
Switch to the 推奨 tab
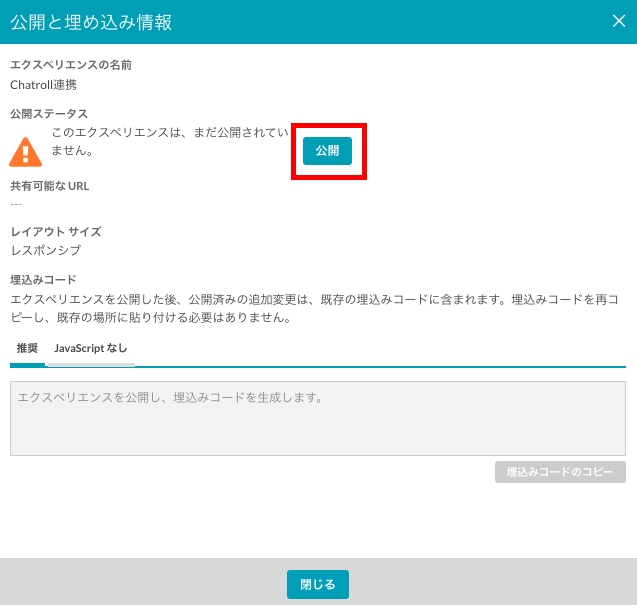click(27, 348)
